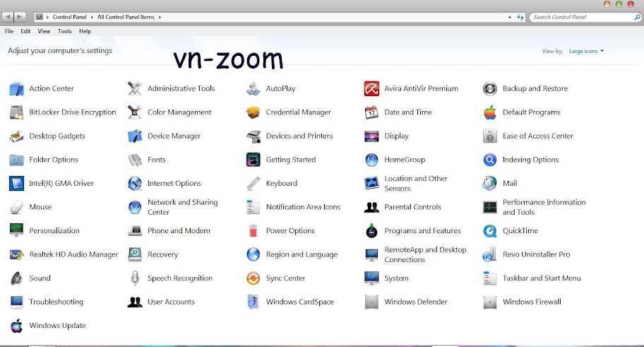
Task: Open the Backup and Restore icon
Action: click(x=489, y=88)
